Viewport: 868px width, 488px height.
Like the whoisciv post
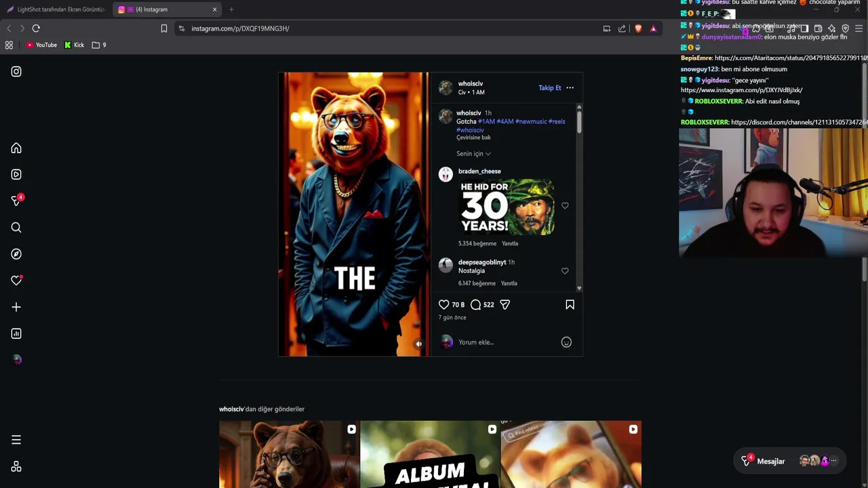pos(443,305)
